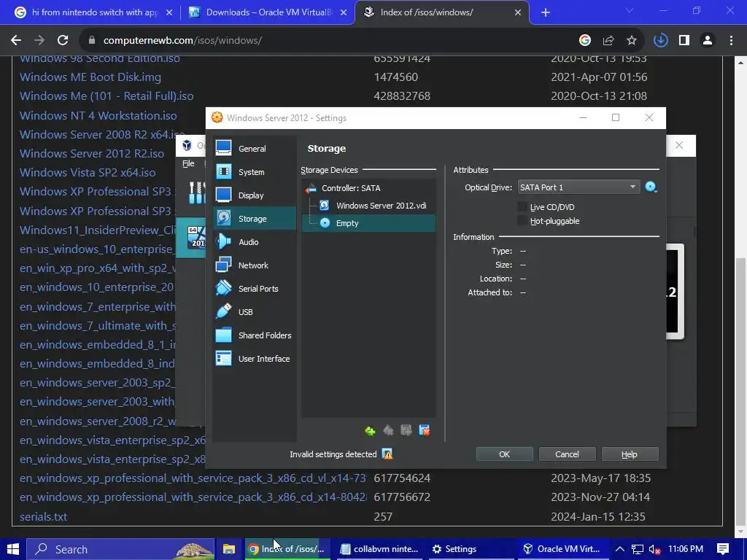747x560 pixels.
Task: Open Chrome's three-dot menu
Action: (731, 41)
